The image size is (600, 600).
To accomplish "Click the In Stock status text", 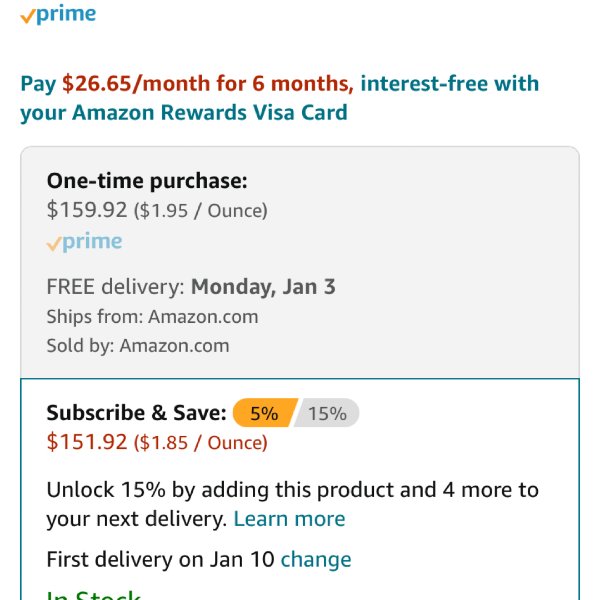I will click(x=94, y=594).
